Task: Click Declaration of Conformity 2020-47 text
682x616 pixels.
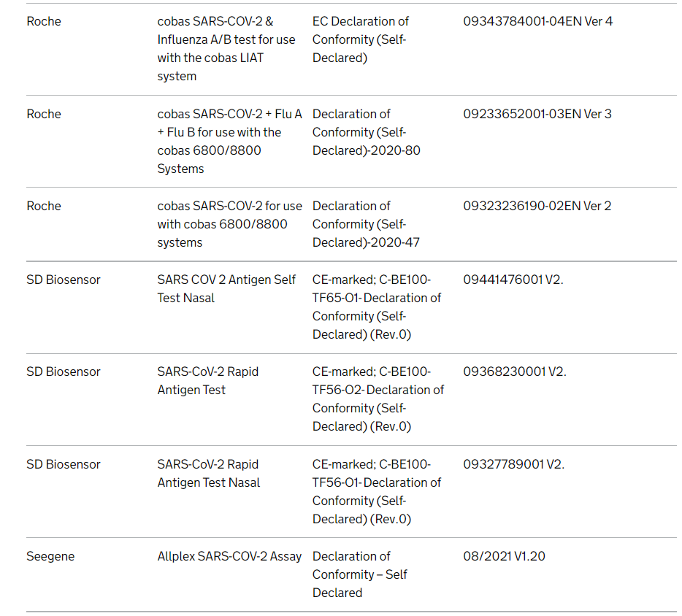Action: click(x=366, y=224)
